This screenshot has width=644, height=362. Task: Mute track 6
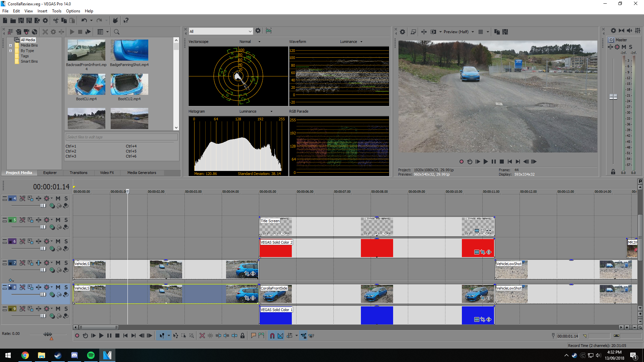coord(58,241)
